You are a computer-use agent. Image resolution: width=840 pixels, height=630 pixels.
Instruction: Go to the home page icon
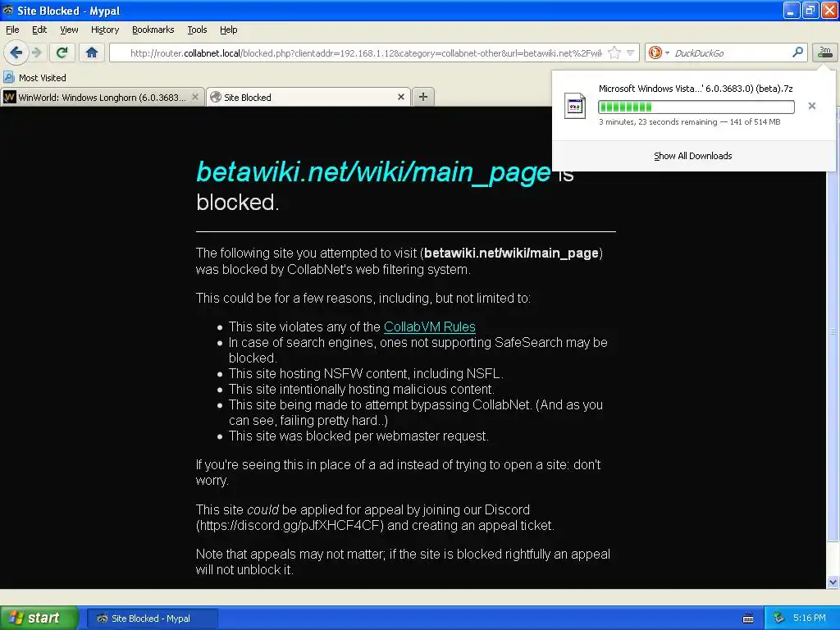92,52
